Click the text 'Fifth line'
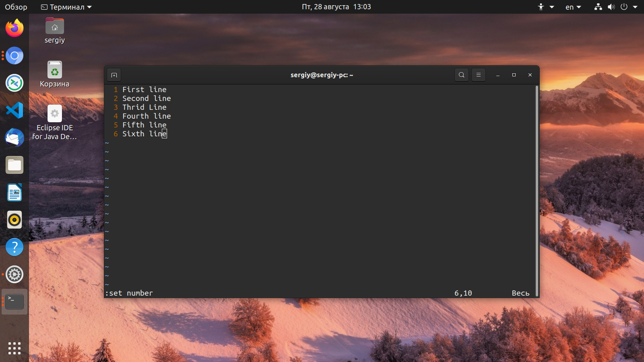This screenshot has height=362, width=644. (x=144, y=125)
